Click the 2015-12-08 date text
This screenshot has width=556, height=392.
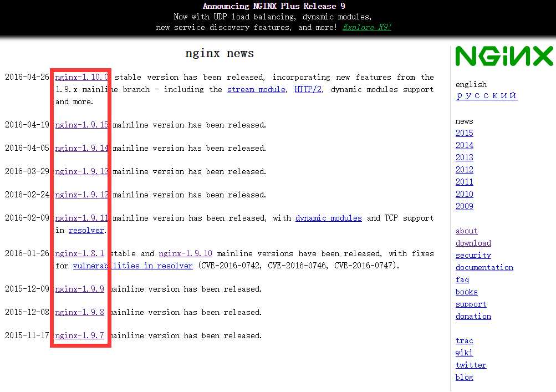27,312
